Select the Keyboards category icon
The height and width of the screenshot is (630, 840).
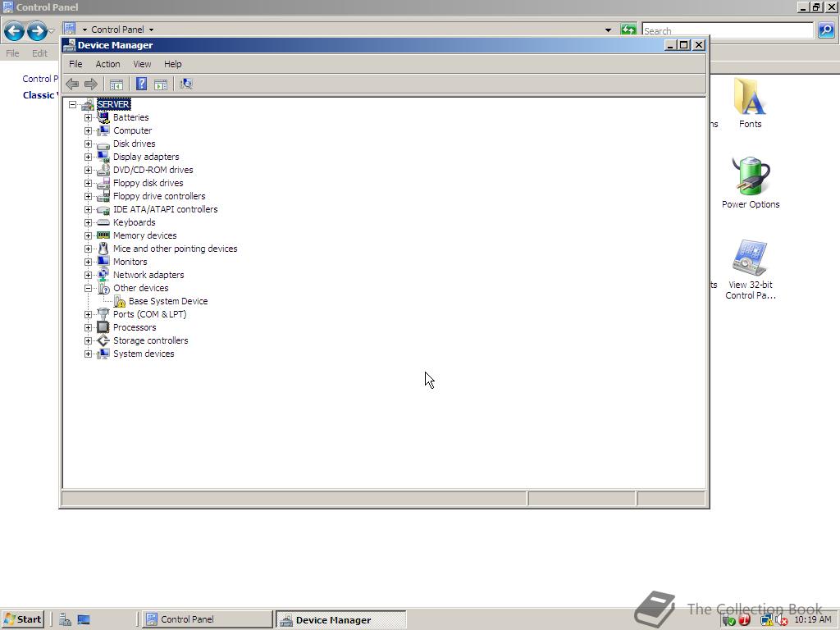point(103,222)
